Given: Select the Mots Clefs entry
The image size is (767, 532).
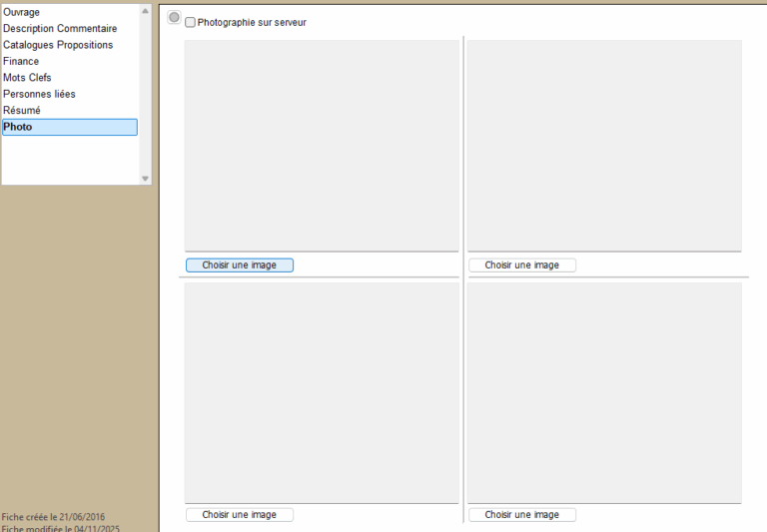Looking at the screenshot, I should pos(27,78).
